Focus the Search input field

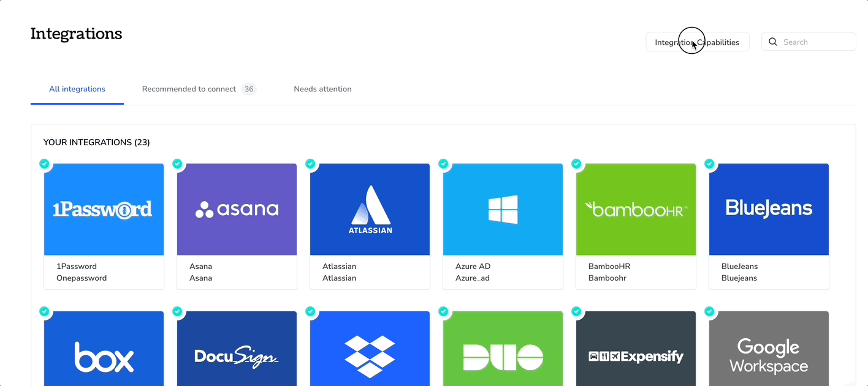coord(809,42)
